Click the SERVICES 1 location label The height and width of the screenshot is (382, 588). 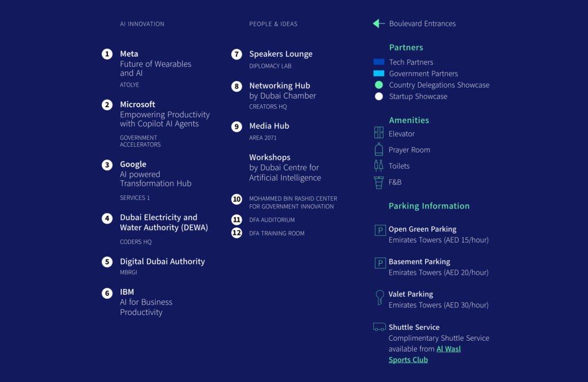pyautogui.click(x=134, y=198)
